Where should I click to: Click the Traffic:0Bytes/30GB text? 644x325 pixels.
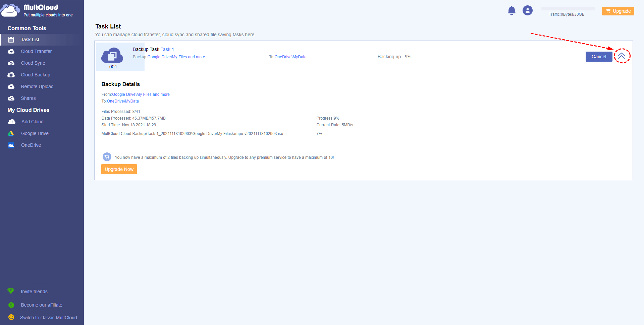click(567, 14)
